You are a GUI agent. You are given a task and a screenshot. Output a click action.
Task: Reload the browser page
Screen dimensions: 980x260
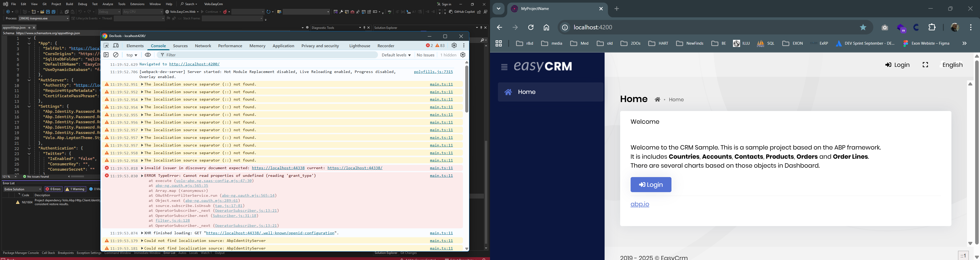point(531,28)
